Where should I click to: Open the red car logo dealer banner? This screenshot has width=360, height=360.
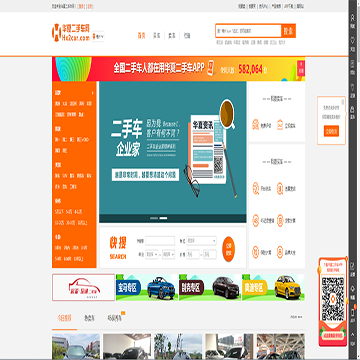click(83, 287)
